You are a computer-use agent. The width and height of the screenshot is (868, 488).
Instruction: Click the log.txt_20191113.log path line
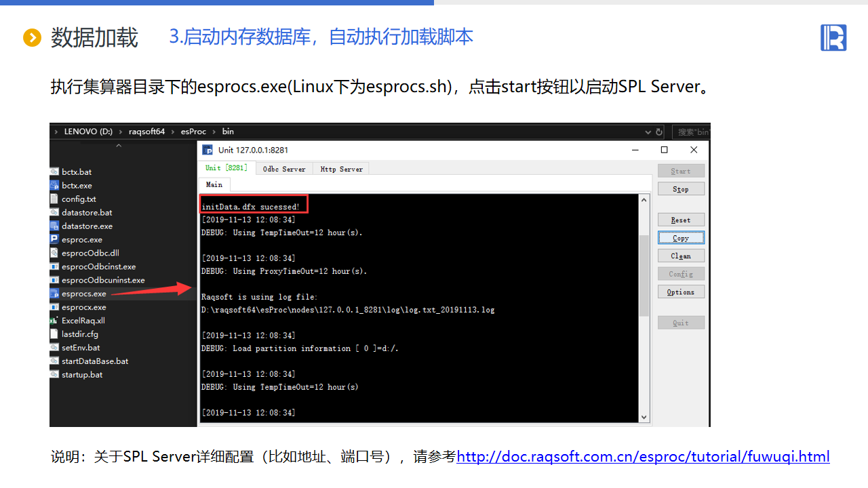tap(348, 310)
